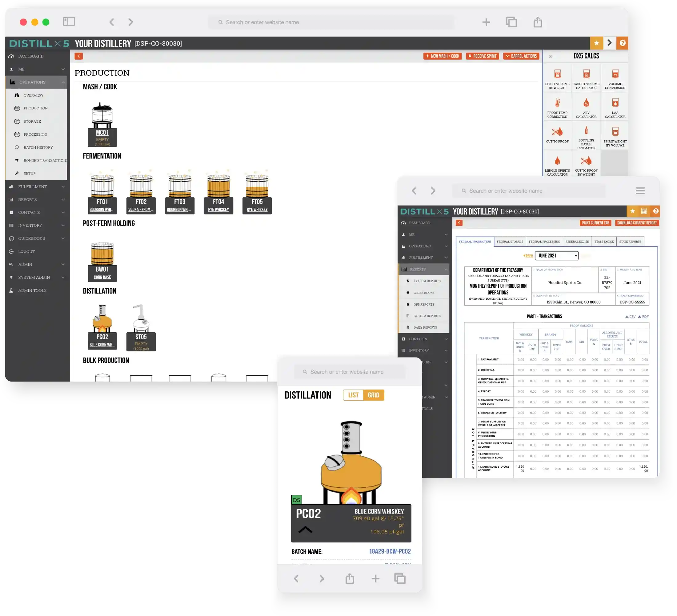The height and width of the screenshot is (616, 677).
Task: Click Download Current Report button
Action: click(x=636, y=223)
